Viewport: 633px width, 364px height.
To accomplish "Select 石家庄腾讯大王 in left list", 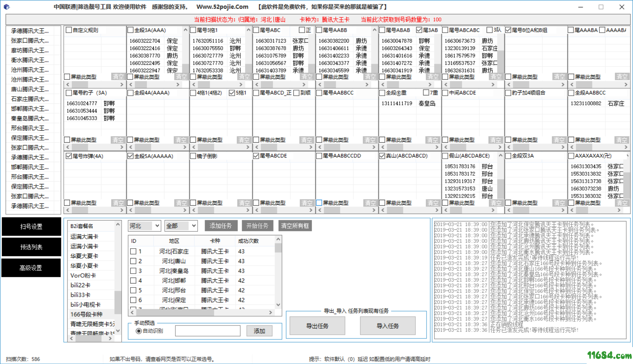I will click(x=30, y=99).
